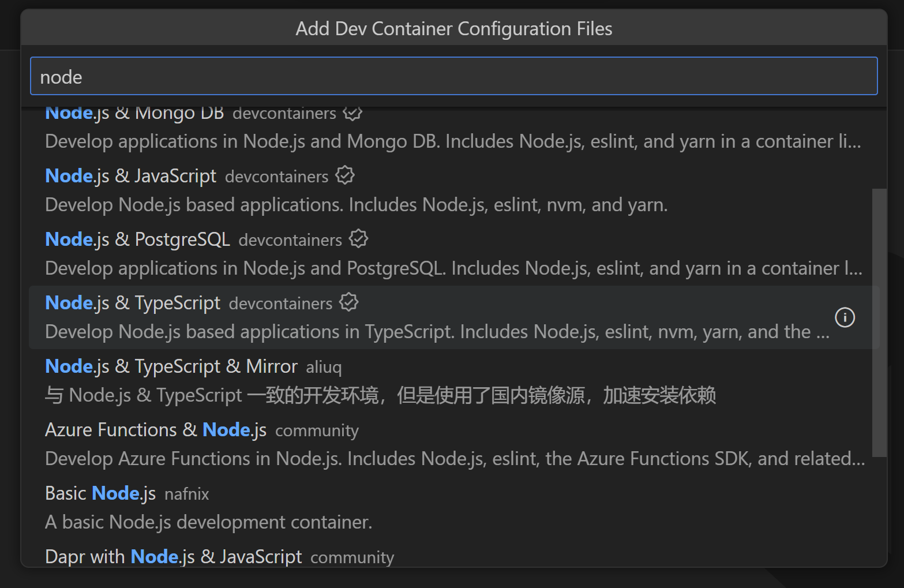The height and width of the screenshot is (588, 904).
Task: Click the verified badge next to Node.js & TypeScript
Action: point(349,302)
